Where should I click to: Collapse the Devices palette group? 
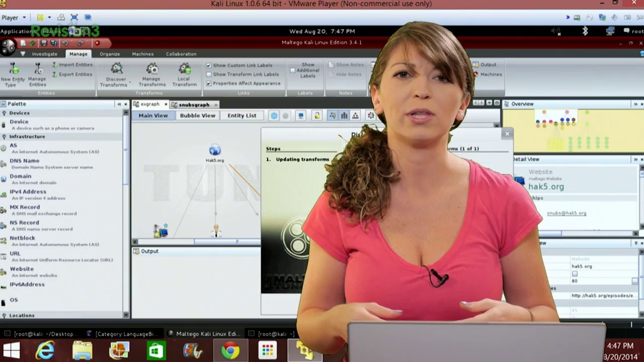[4, 113]
